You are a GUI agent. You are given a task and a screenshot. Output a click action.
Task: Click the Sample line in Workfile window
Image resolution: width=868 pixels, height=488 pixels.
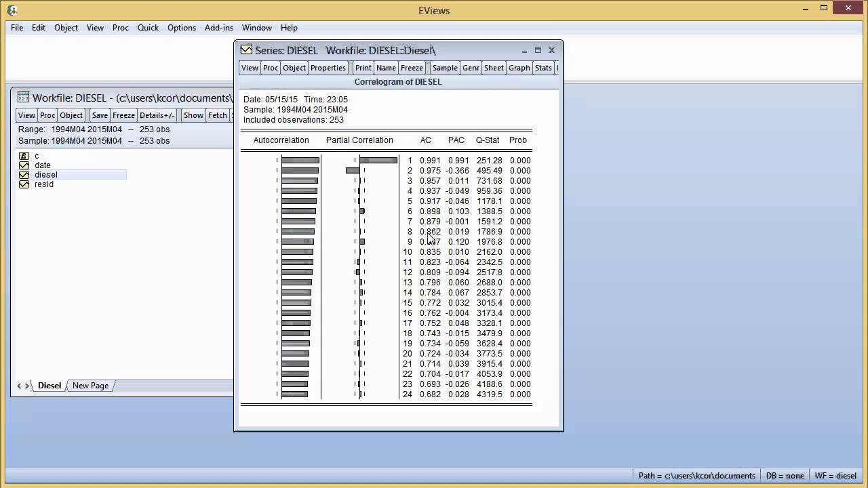(94, 141)
